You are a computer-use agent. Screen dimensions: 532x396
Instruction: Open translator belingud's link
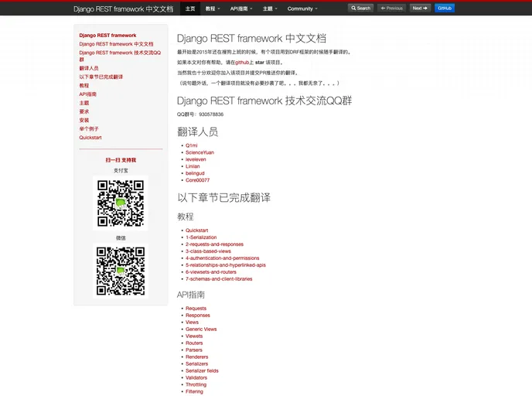(195, 173)
